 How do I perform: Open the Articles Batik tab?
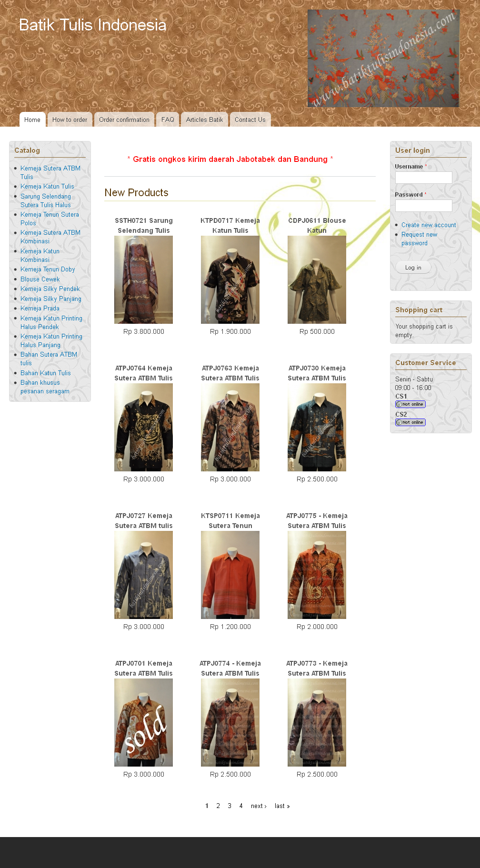204,120
